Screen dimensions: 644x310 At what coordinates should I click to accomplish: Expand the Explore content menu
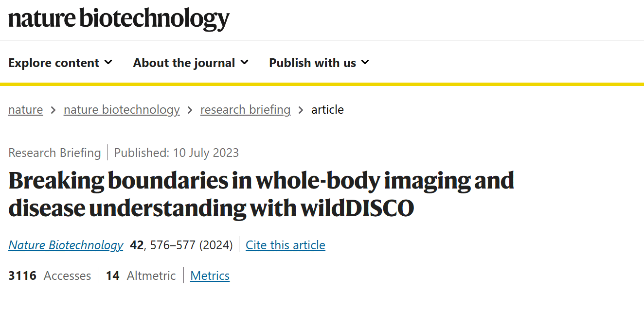(x=60, y=63)
